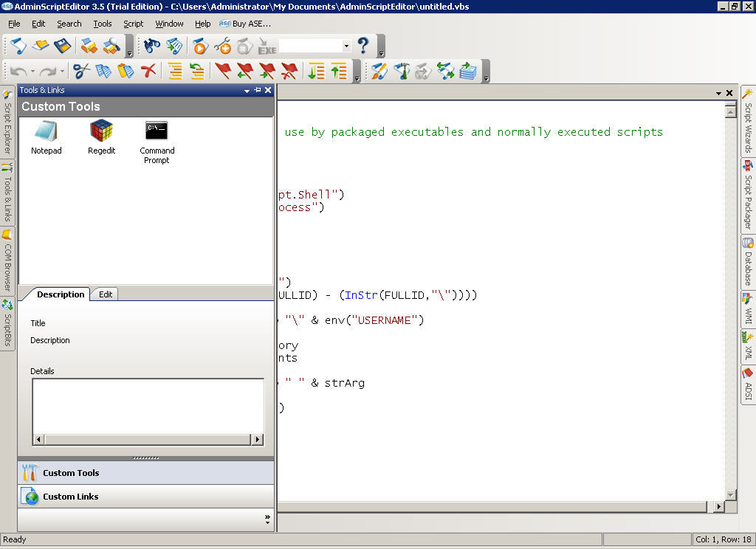Open the File menu
The width and height of the screenshot is (756, 549).
(x=14, y=24)
